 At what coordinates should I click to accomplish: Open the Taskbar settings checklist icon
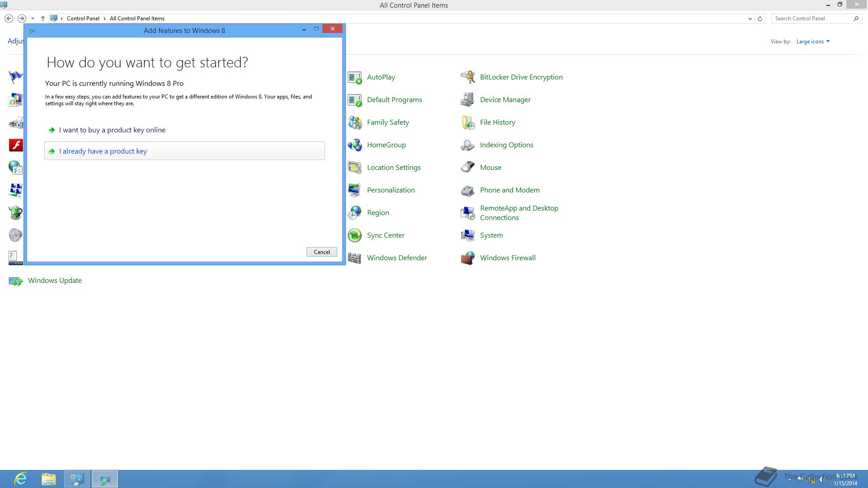[x=15, y=258]
